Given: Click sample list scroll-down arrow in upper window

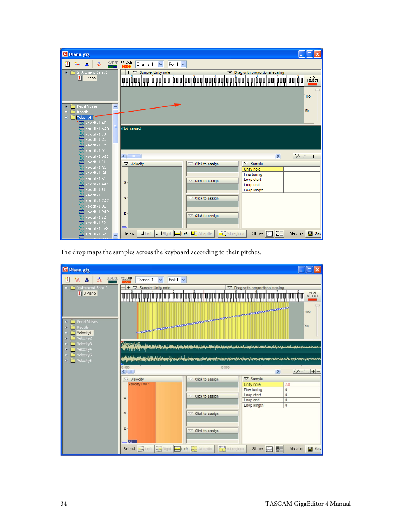Looking at the screenshot, I should click(115, 236).
